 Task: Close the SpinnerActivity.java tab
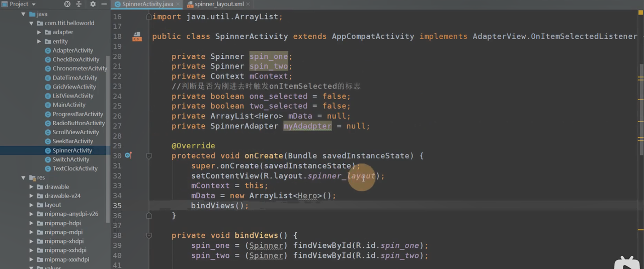pos(178,4)
